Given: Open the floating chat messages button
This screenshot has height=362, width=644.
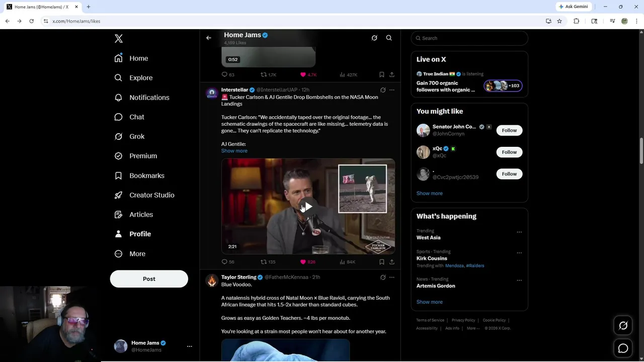Looking at the screenshot, I should (x=623, y=348).
